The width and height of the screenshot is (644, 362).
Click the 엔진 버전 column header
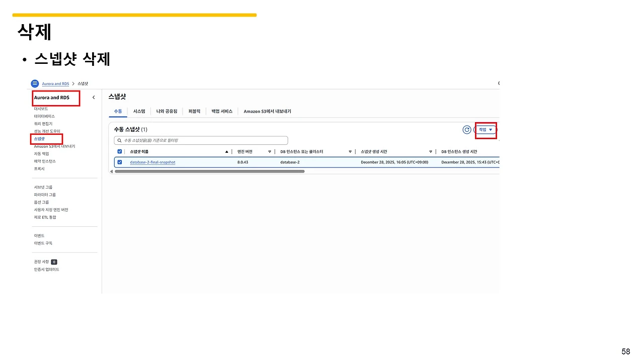pos(245,151)
